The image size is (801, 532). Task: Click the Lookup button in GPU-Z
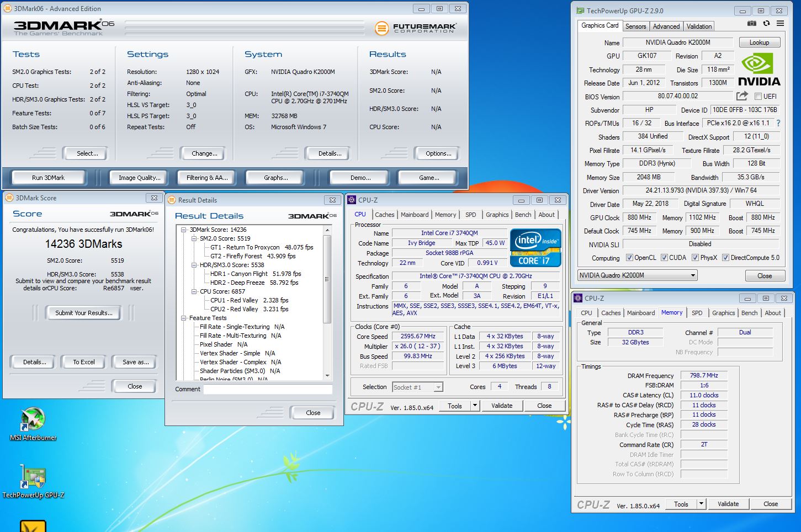759,42
